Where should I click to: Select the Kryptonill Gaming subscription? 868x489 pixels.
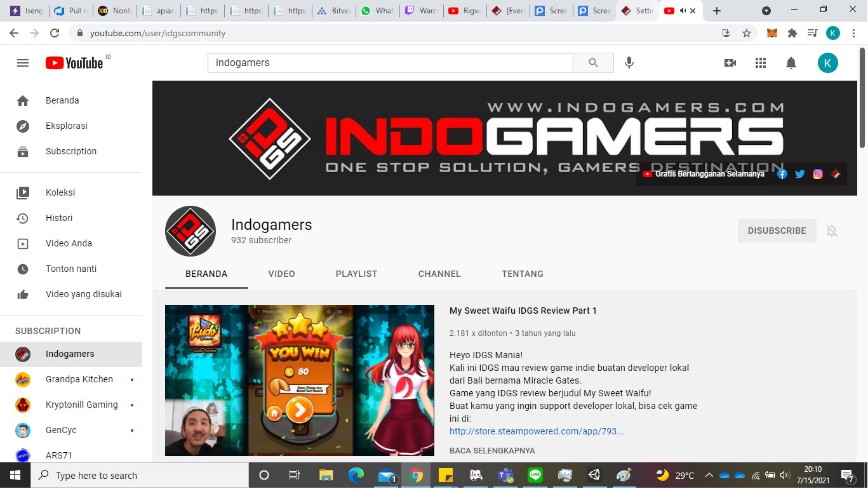(x=71, y=405)
